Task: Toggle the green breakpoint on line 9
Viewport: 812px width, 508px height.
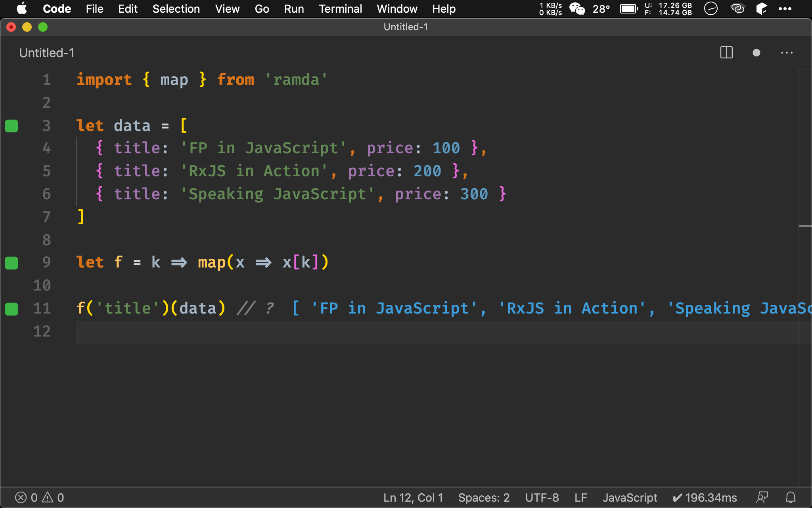Action: coord(13,262)
